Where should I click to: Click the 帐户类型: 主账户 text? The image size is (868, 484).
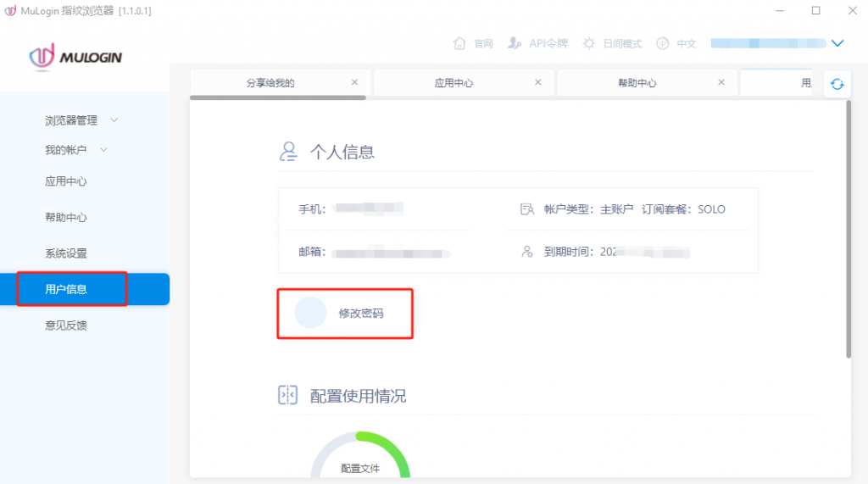coord(588,209)
